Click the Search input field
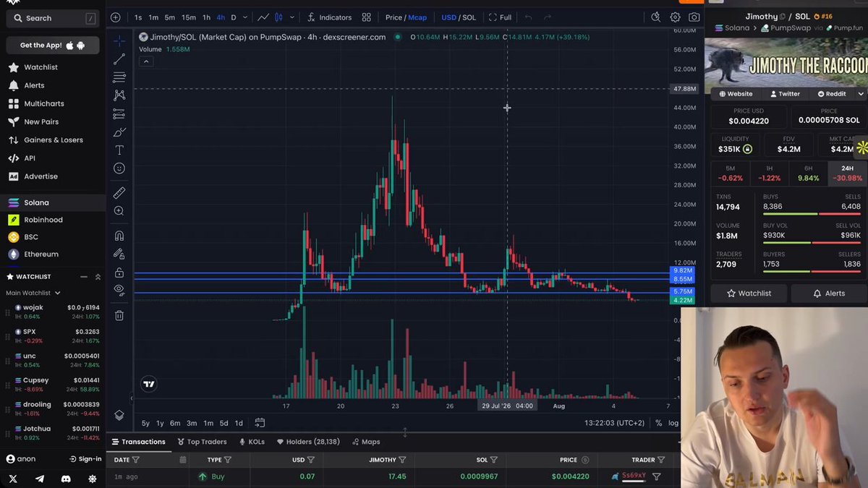The width and height of the screenshot is (868, 488). pos(53,18)
